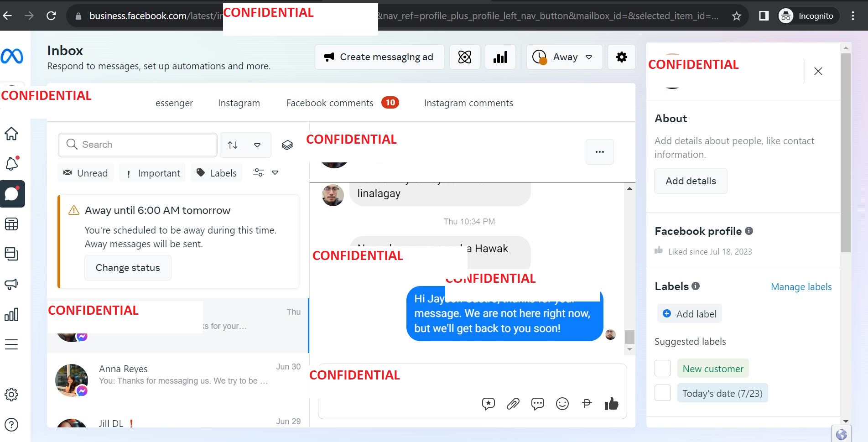Close the contact details panel

point(818,71)
